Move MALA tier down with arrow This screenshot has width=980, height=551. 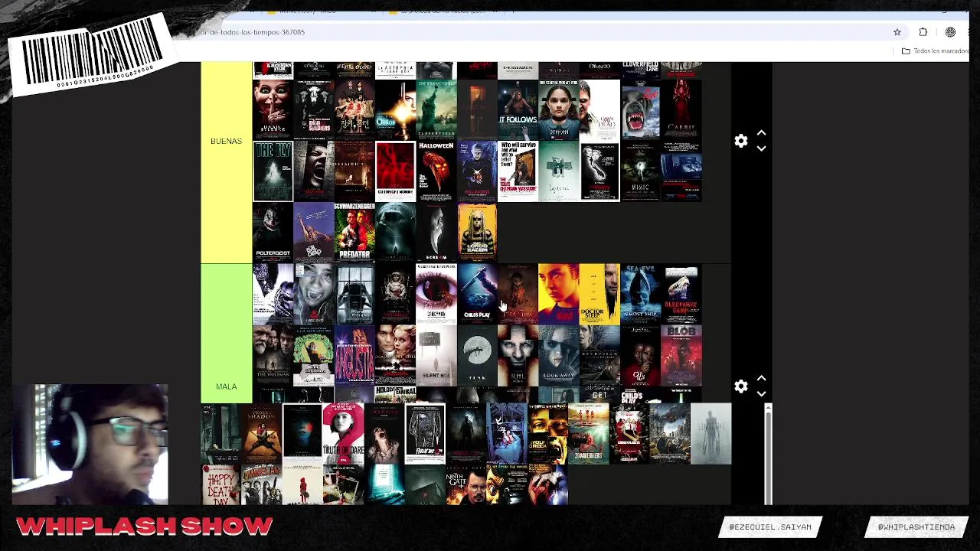pyautogui.click(x=761, y=394)
